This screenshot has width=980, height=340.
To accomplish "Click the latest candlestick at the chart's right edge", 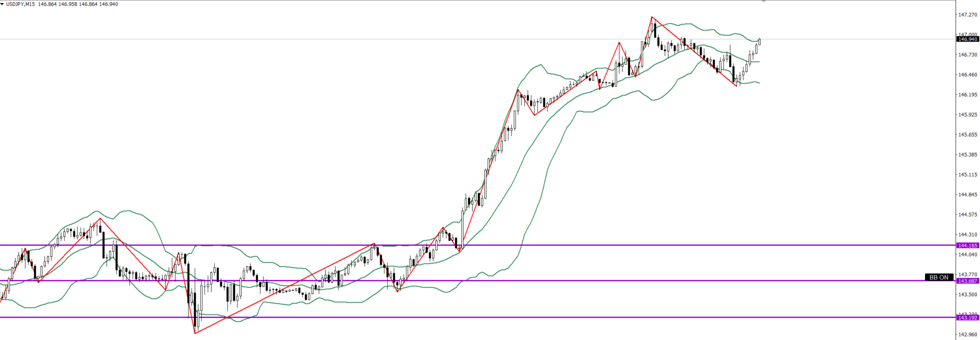I will click(x=759, y=41).
